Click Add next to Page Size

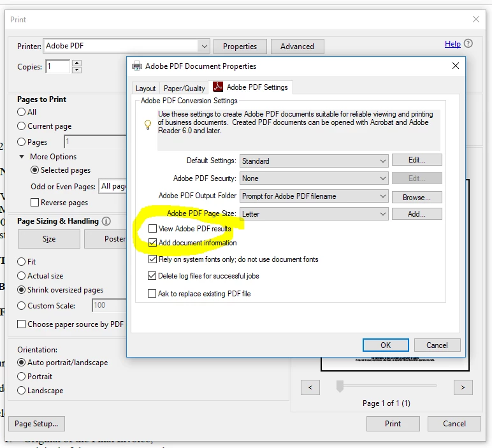coord(417,214)
